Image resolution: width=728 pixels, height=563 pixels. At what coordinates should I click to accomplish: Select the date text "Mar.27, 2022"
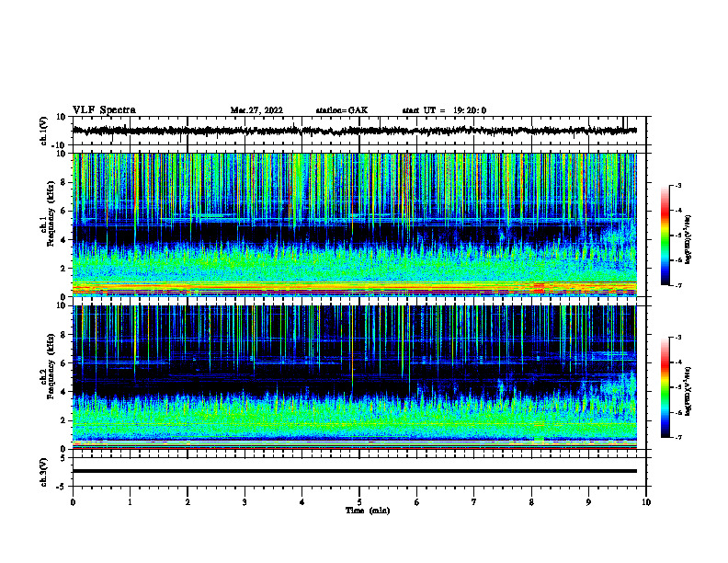point(256,110)
